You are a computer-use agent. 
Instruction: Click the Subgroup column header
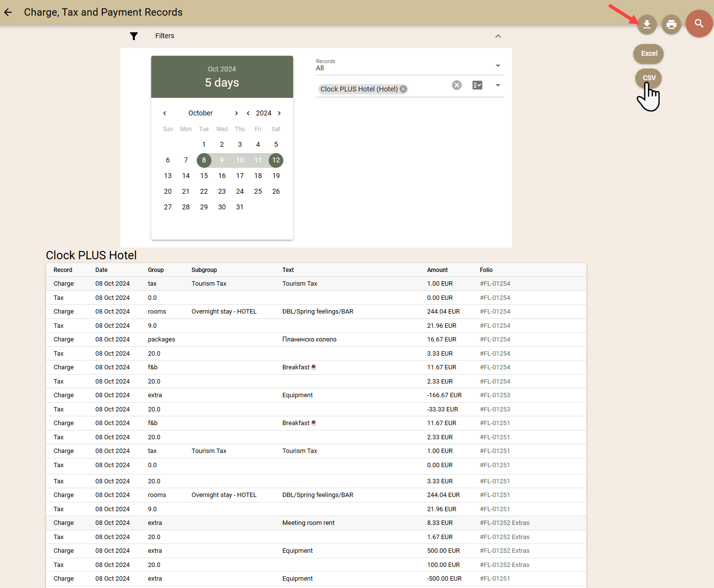[204, 270]
